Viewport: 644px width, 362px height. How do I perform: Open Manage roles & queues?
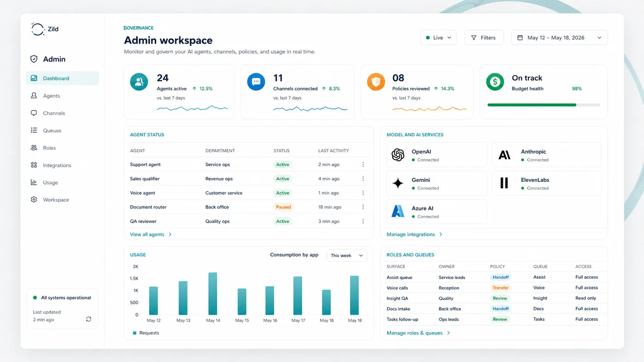pos(414,332)
